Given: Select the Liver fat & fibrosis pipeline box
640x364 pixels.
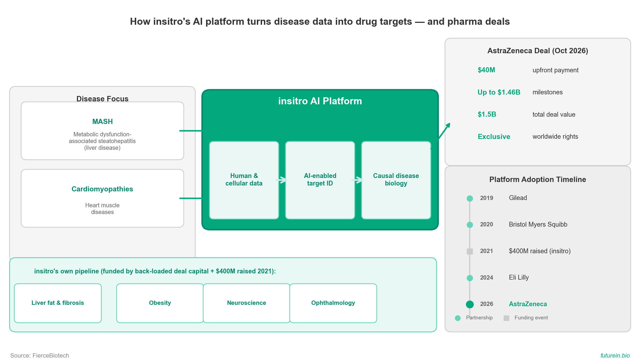Looking at the screenshot, I should [x=58, y=303].
